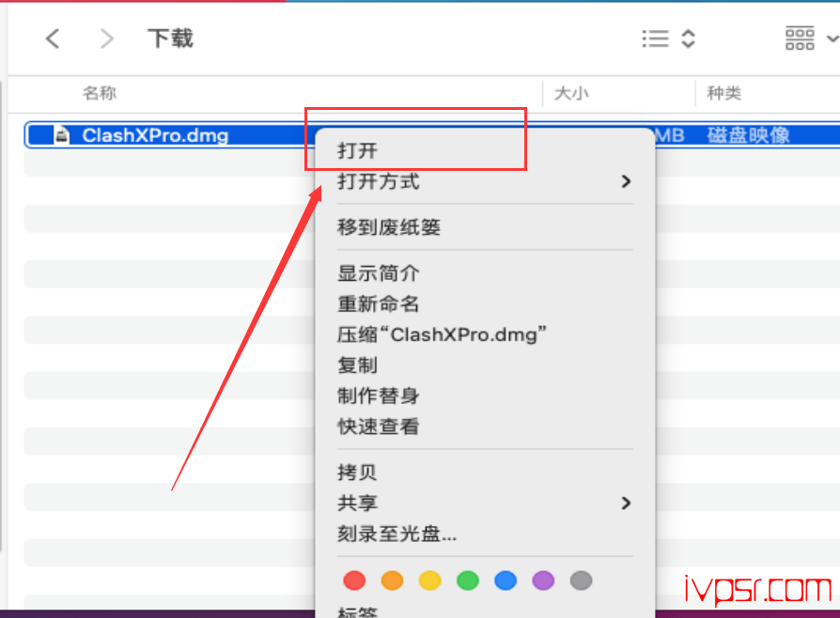Select the ClashXPro.dmg file name
This screenshot has width=840, height=618.
155,135
